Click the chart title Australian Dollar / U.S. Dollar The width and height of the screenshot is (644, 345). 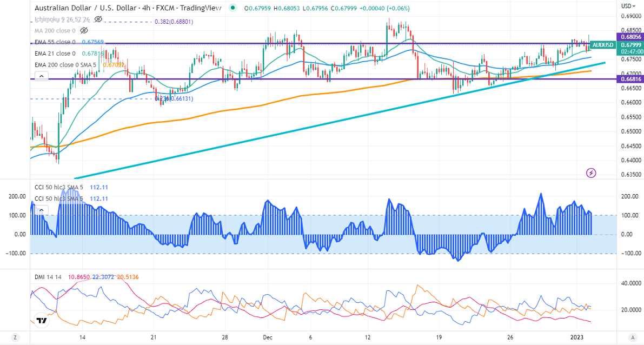(85, 8)
